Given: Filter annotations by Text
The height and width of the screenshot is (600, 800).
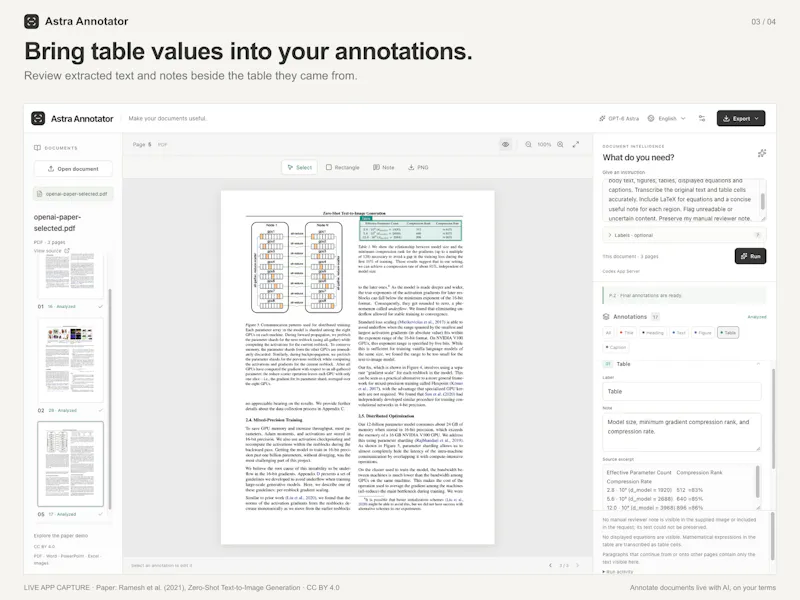Looking at the screenshot, I should pos(679,333).
